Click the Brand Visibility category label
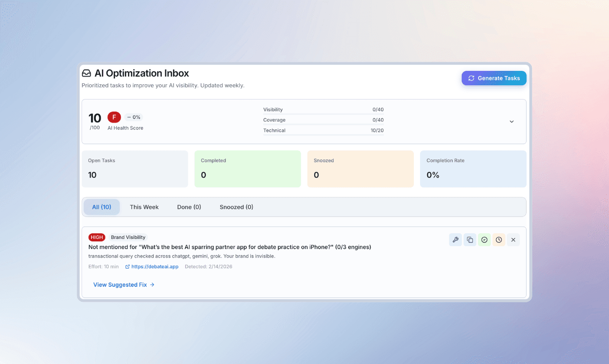Image resolution: width=609 pixels, height=364 pixels. [128, 237]
